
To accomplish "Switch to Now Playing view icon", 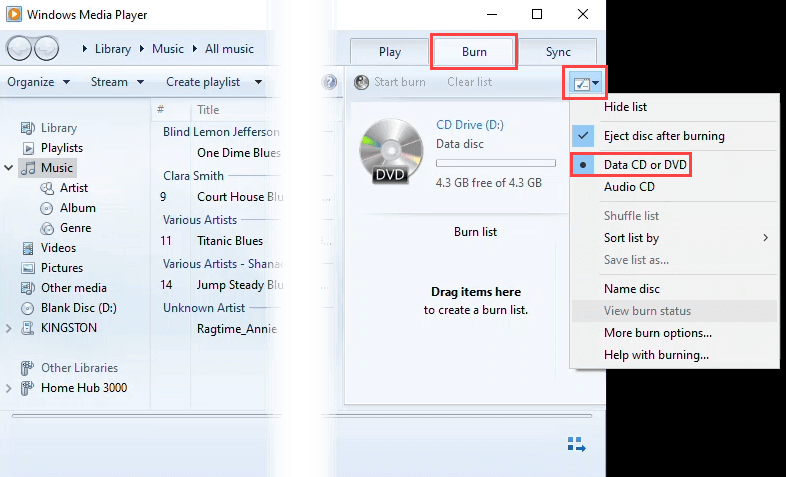I will [x=576, y=444].
